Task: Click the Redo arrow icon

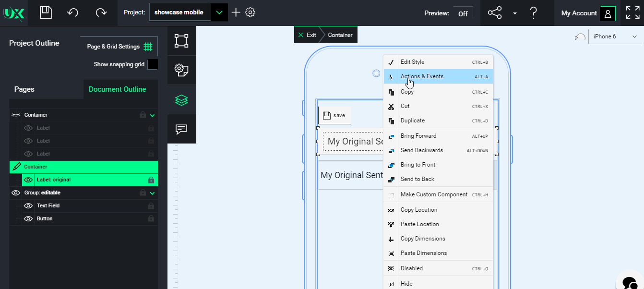Action: click(101, 13)
